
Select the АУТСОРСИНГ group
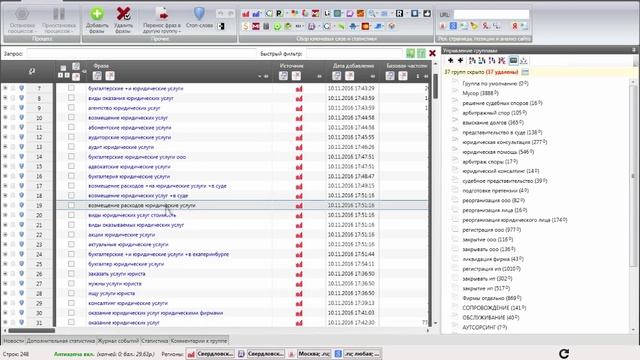[x=484, y=327]
